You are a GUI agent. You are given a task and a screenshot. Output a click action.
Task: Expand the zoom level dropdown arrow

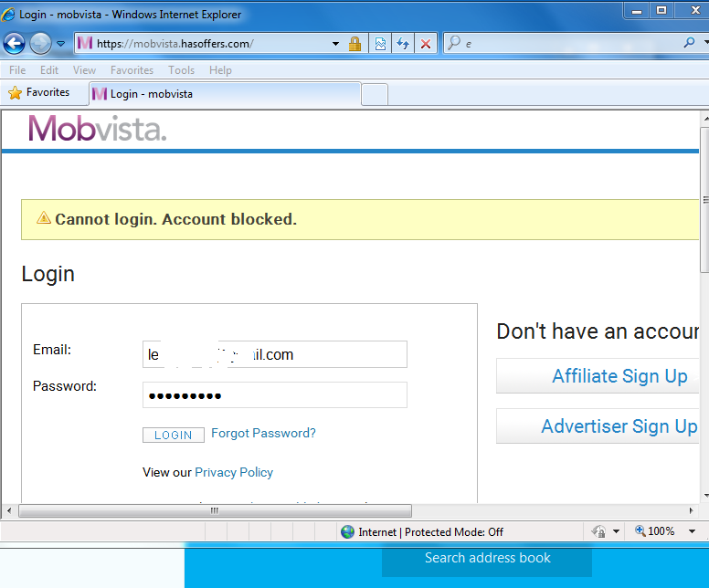click(692, 531)
